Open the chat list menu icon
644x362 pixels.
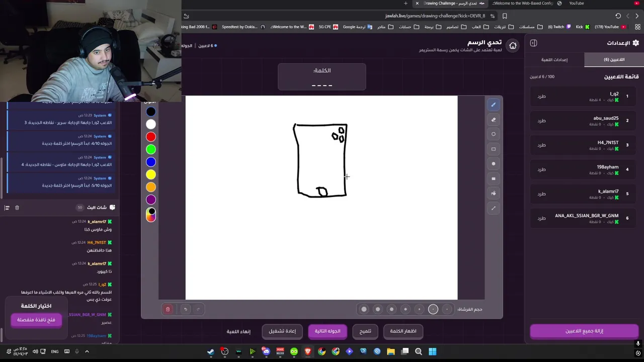coord(7,208)
